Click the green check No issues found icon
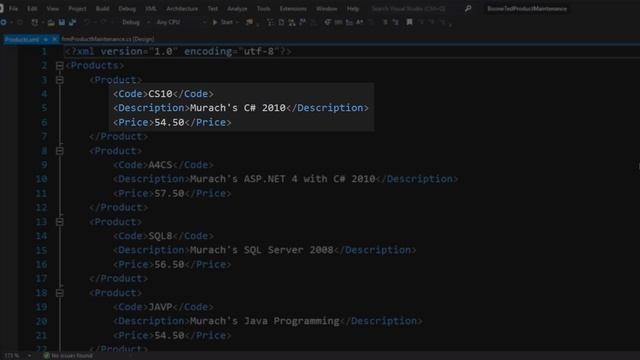640x360 pixels. coord(46,356)
